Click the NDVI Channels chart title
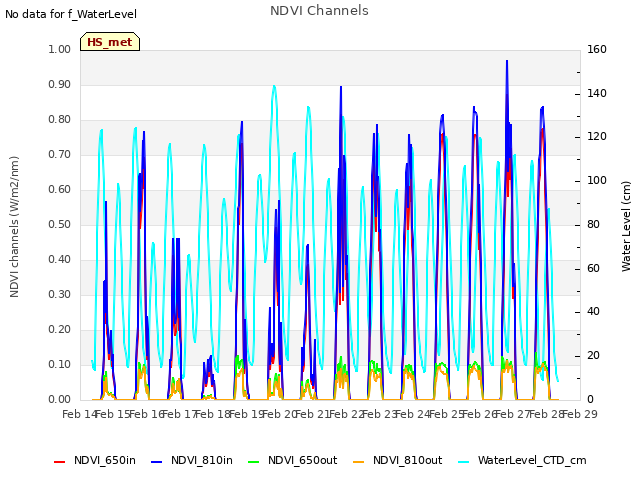Screen dimensions: 640x480 (x=319, y=11)
